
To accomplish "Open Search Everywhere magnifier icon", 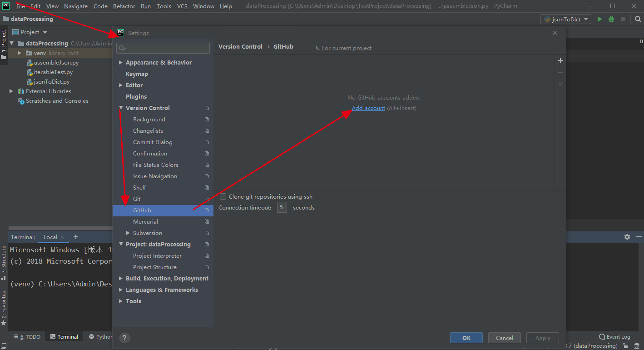I will tap(638, 19).
